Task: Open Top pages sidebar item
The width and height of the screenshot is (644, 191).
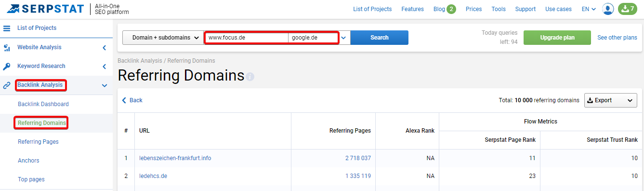Action: (x=31, y=179)
